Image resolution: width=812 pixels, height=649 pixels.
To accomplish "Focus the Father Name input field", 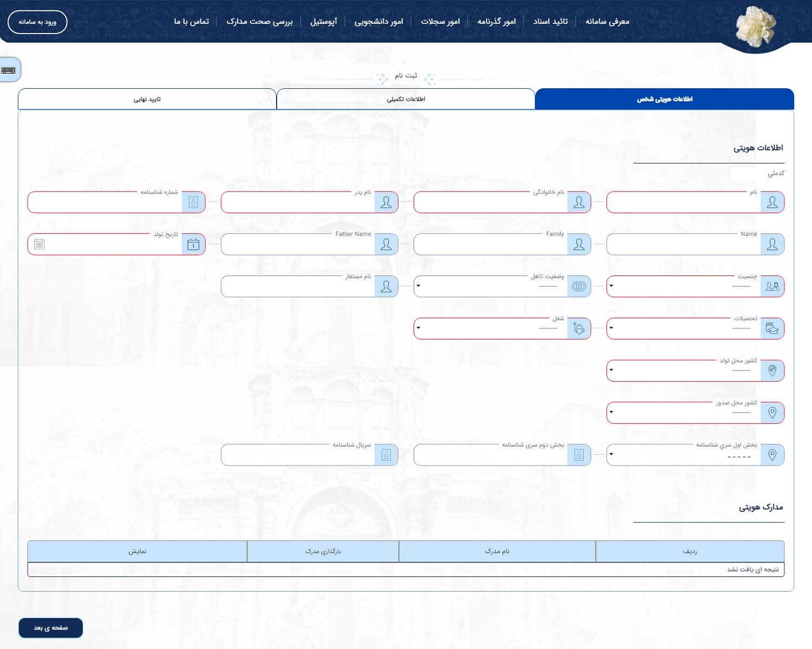I will pos(298,245).
